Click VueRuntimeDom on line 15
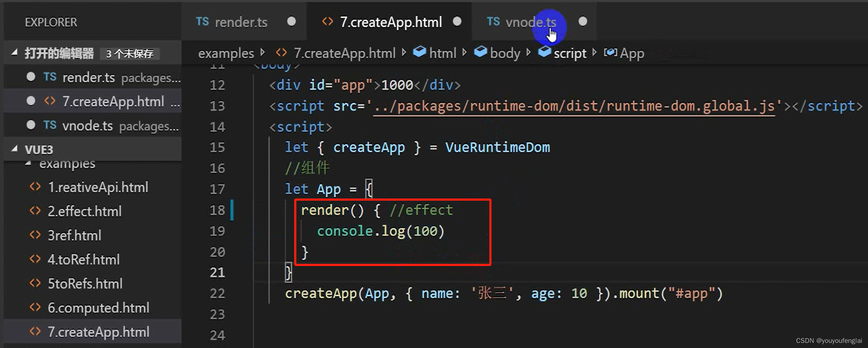 tap(497, 148)
